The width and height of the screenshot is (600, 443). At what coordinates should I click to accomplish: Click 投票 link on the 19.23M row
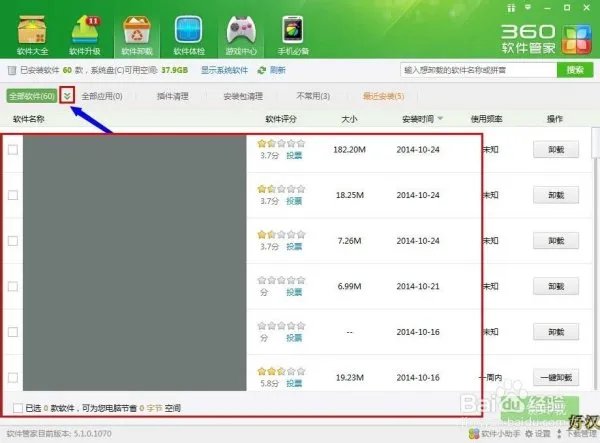[x=294, y=383]
